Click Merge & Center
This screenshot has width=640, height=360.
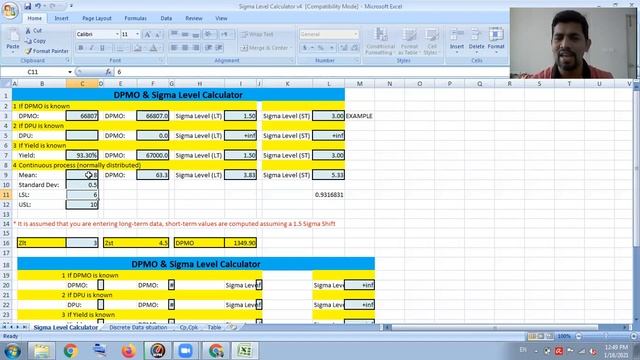(x=266, y=48)
